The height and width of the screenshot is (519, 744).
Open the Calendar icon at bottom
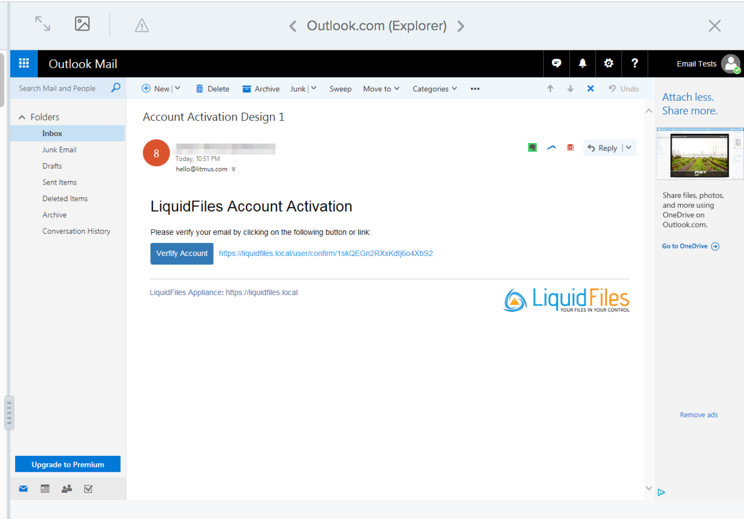[x=45, y=489]
